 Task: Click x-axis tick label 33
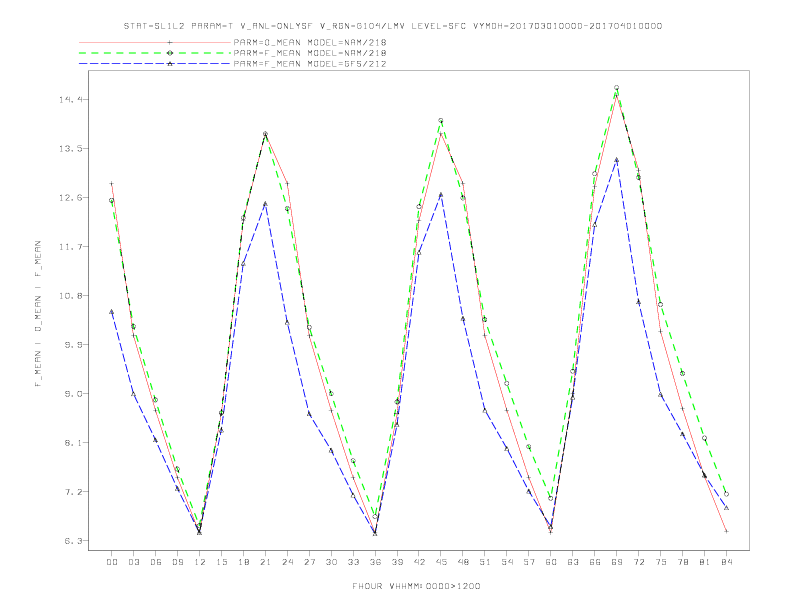tap(353, 562)
